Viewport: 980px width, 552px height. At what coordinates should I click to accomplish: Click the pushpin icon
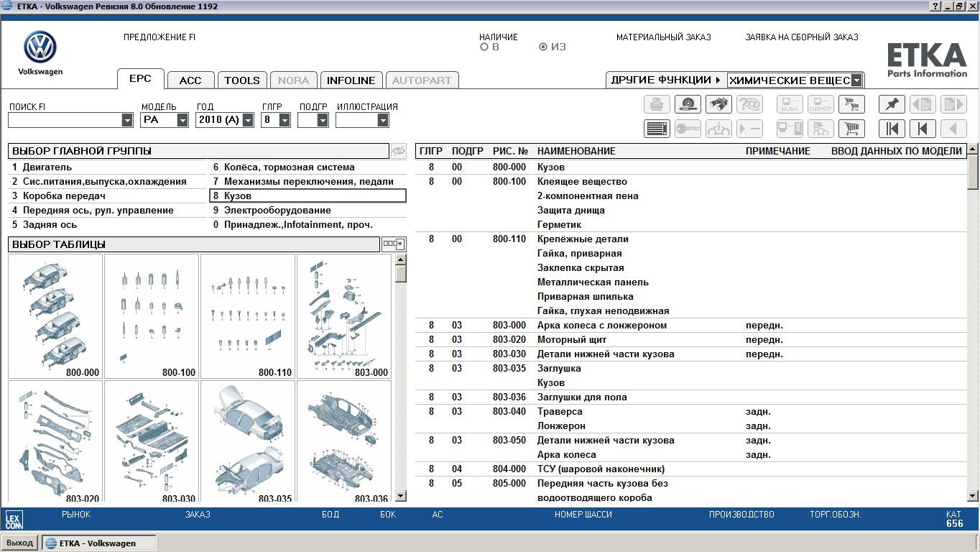pyautogui.click(x=892, y=104)
